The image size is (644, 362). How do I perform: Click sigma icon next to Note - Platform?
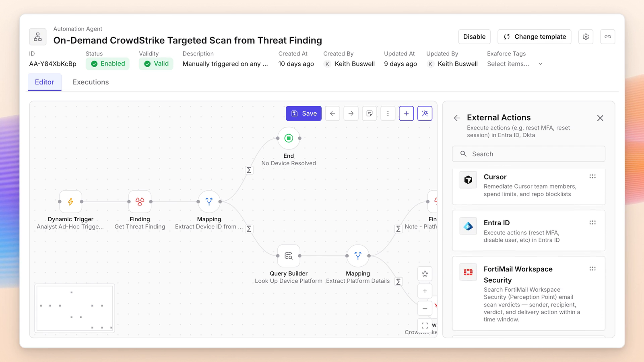[398, 229]
